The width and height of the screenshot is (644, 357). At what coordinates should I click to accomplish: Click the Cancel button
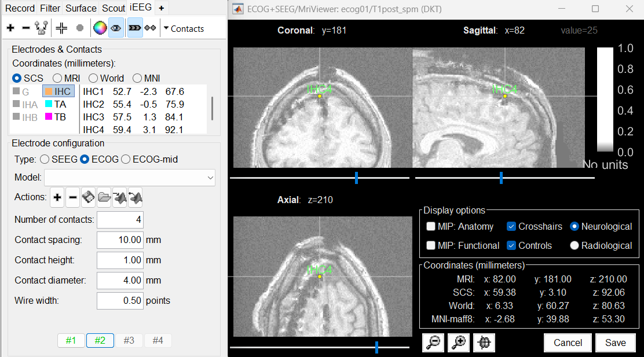568,343
